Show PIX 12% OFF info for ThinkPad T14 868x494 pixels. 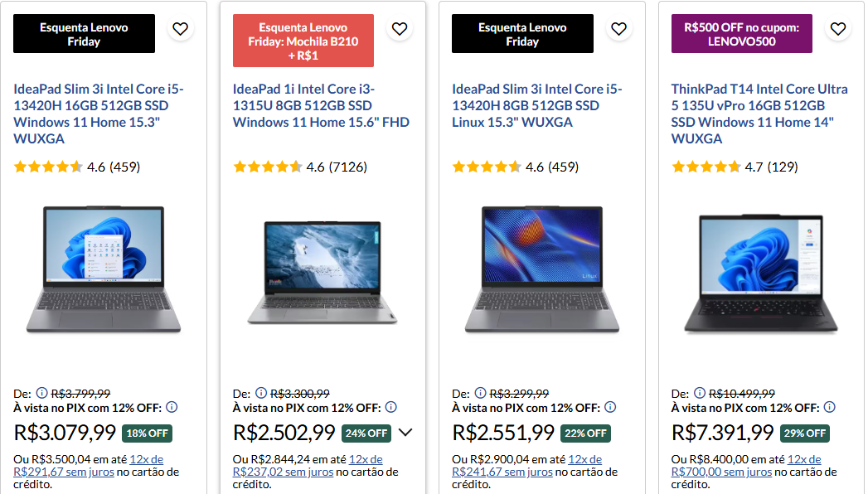coord(830,407)
